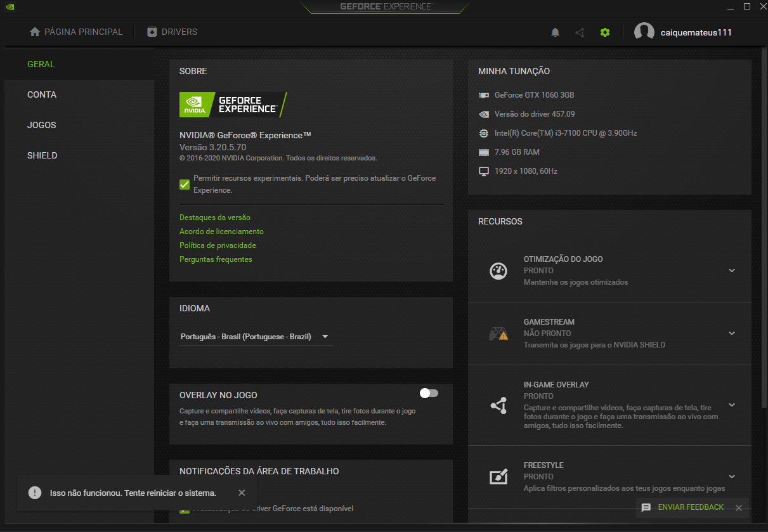Click the monitor resolution icon
Screen dimensions: 768x532
(x=484, y=171)
